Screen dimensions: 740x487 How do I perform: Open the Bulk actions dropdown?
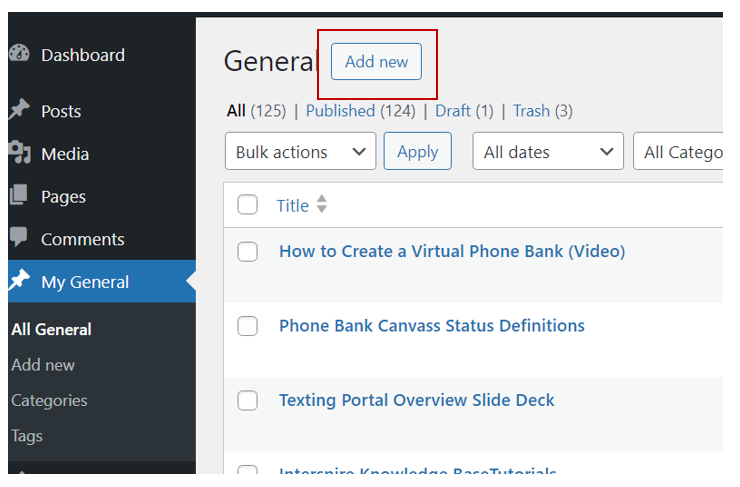[x=300, y=151]
